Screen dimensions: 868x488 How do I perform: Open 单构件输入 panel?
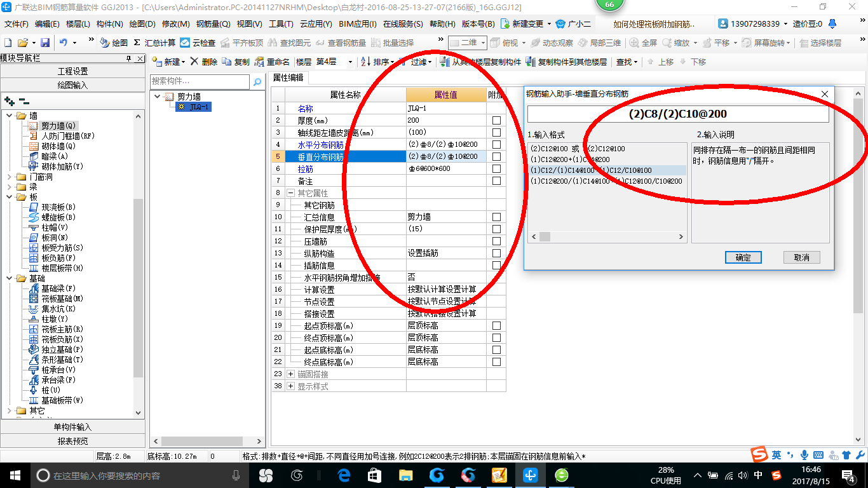(72, 427)
